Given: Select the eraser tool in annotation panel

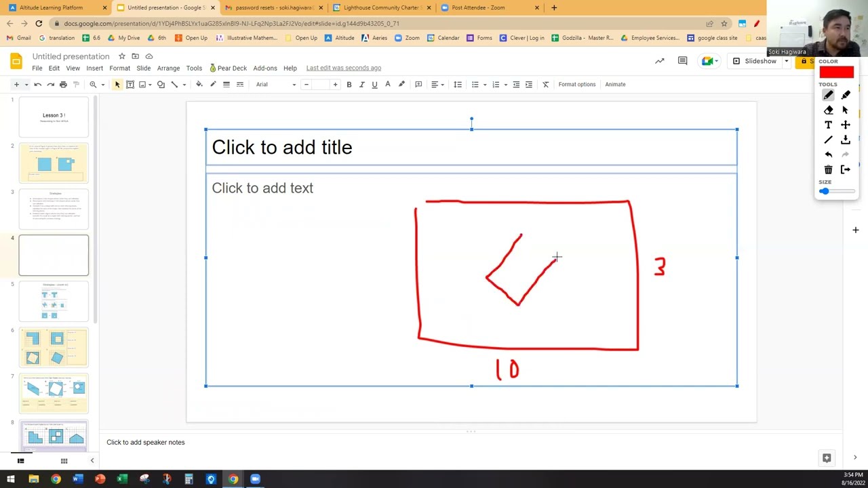Looking at the screenshot, I should coord(828,110).
